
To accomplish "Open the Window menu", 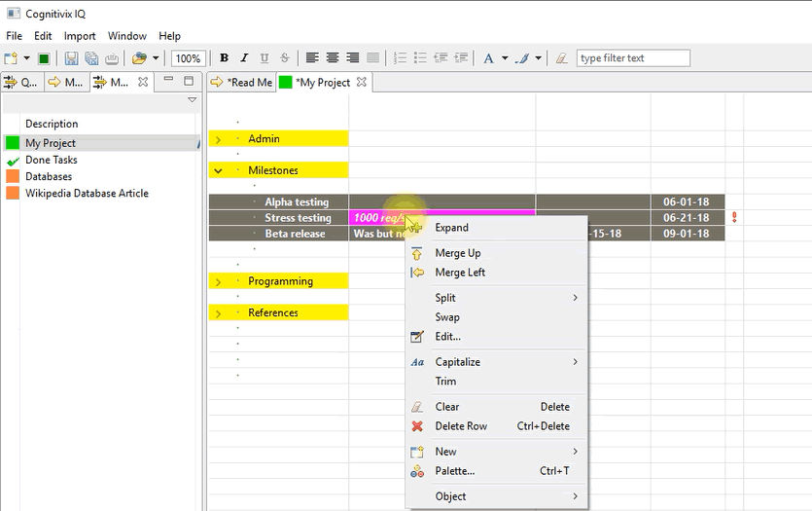I will pyautogui.click(x=126, y=36).
